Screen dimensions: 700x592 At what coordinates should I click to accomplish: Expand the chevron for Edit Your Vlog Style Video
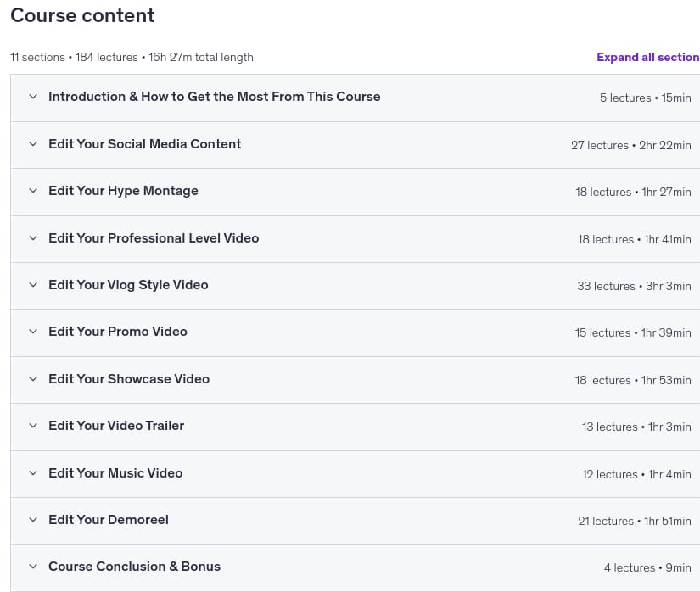(33, 285)
